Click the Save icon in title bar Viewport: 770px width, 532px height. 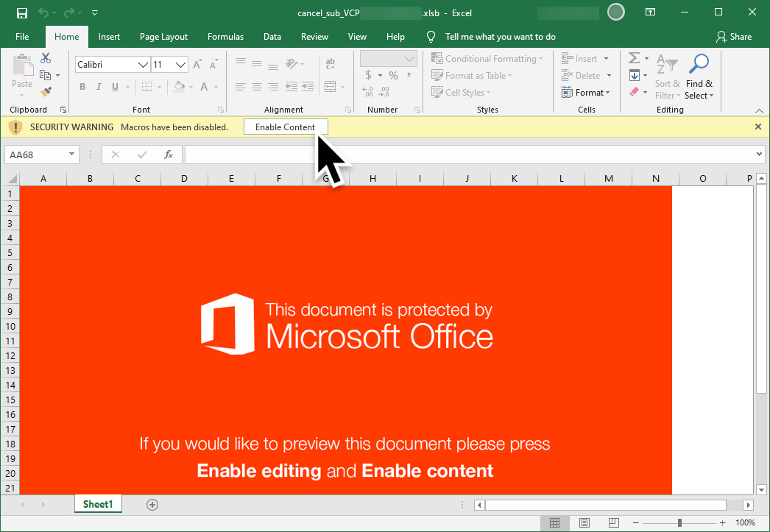(x=21, y=13)
